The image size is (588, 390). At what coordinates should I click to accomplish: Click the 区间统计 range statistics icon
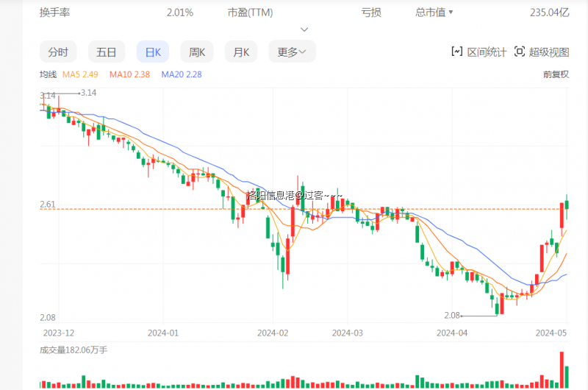click(456, 52)
